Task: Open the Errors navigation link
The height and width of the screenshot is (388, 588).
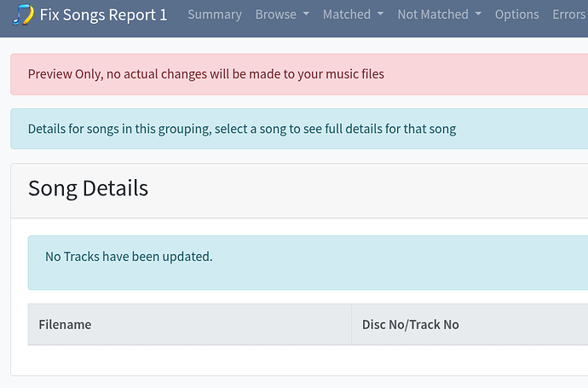Action: (x=568, y=14)
